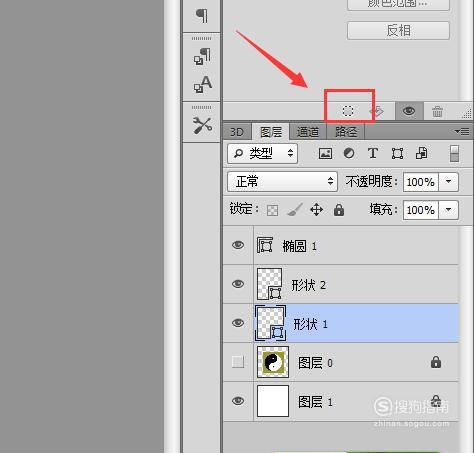474x453 pixels.
Task: Toggle the layer filtering switch
Action: pyautogui.click(x=454, y=153)
